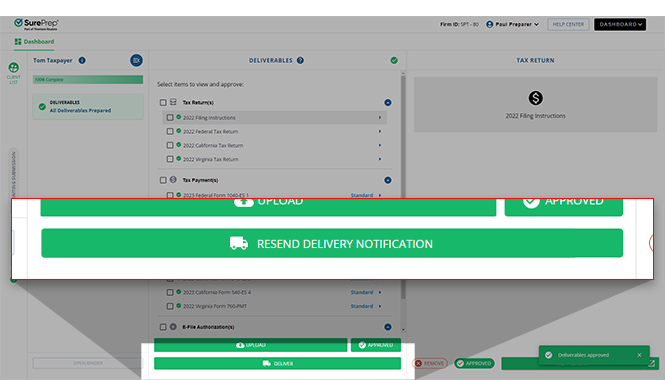The width and height of the screenshot is (665, 380).
Task: Click the 100% Complete progress bar
Action: click(88, 79)
